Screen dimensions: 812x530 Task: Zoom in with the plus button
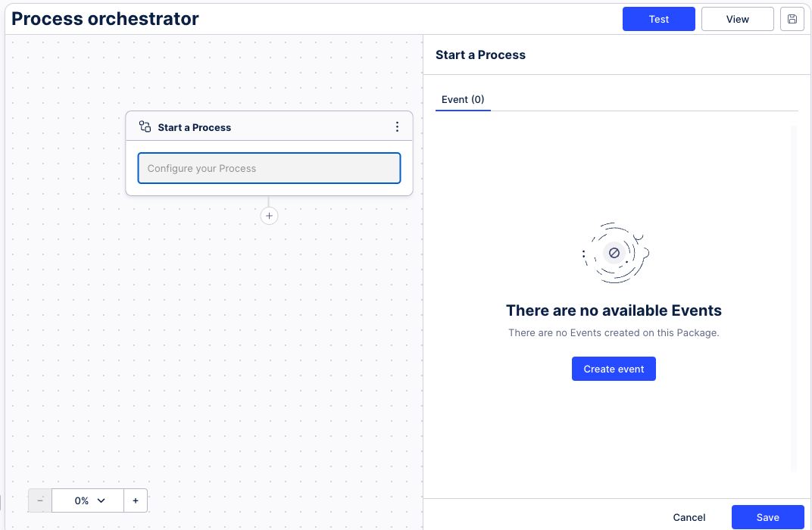(136, 500)
